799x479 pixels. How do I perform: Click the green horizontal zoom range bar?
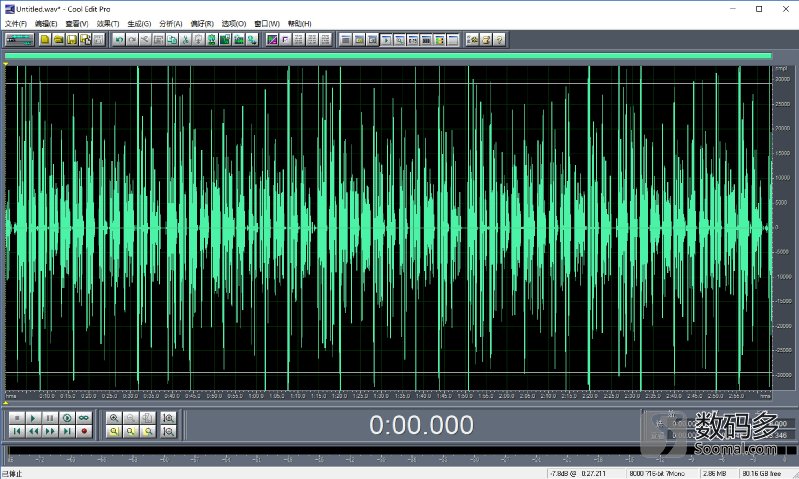tap(388, 56)
